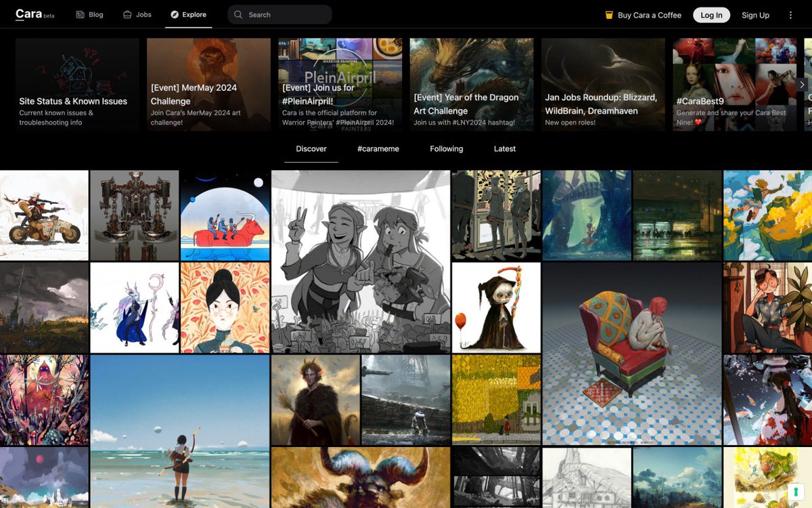This screenshot has height=508, width=812.
Task: Open the woman with hair bun portrait
Action: (x=225, y=308)
